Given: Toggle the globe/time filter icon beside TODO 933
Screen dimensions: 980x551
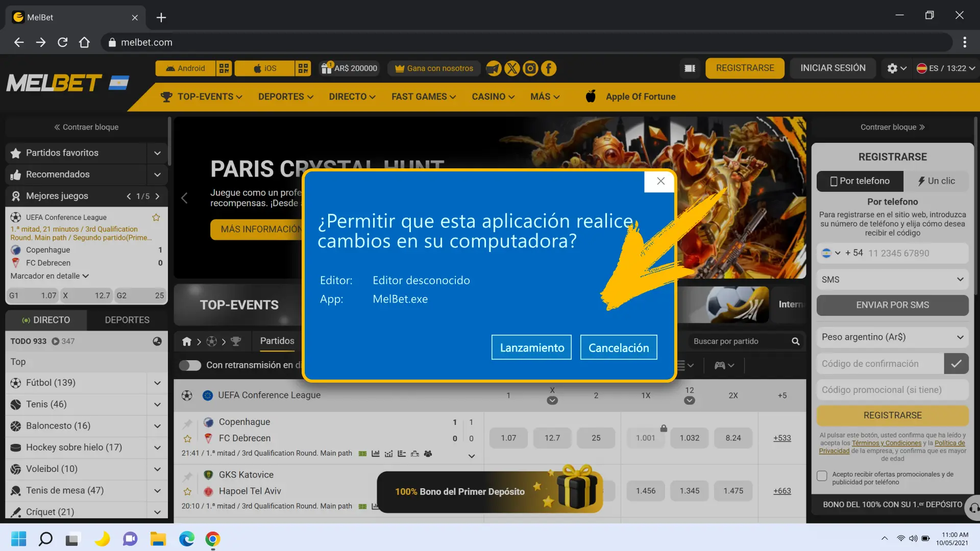Looking at the screenshot, I should pos(157,341).
